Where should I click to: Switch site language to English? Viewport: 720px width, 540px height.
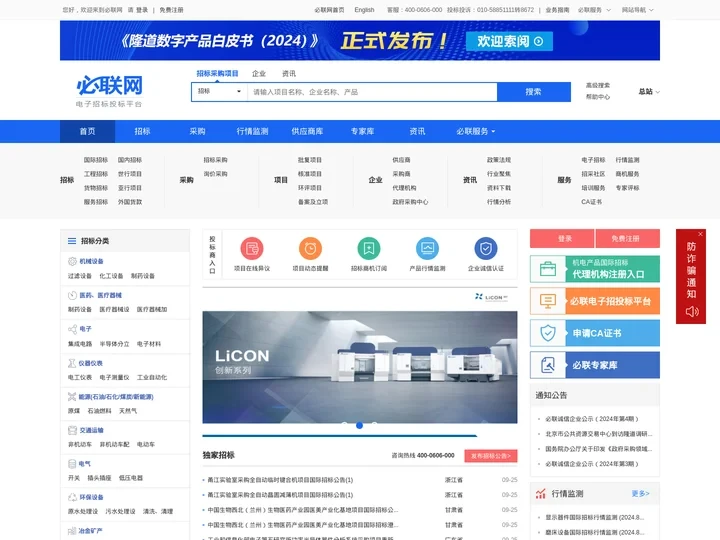364,10
